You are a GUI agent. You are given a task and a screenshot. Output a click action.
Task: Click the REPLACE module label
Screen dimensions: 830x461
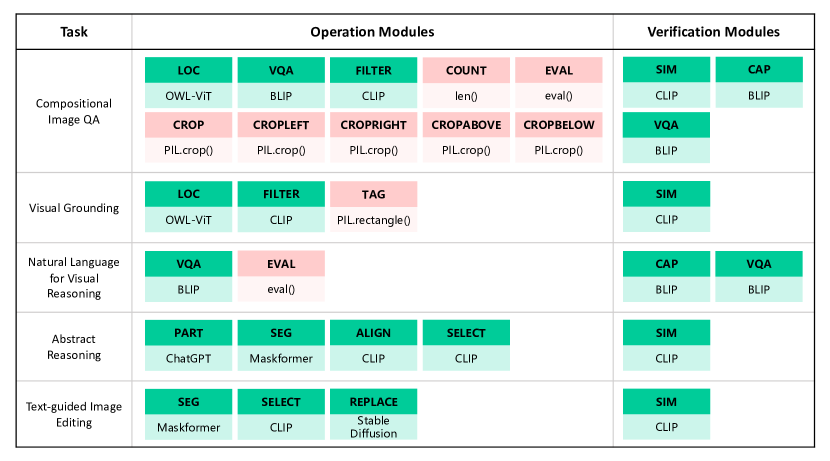[374, 402]
